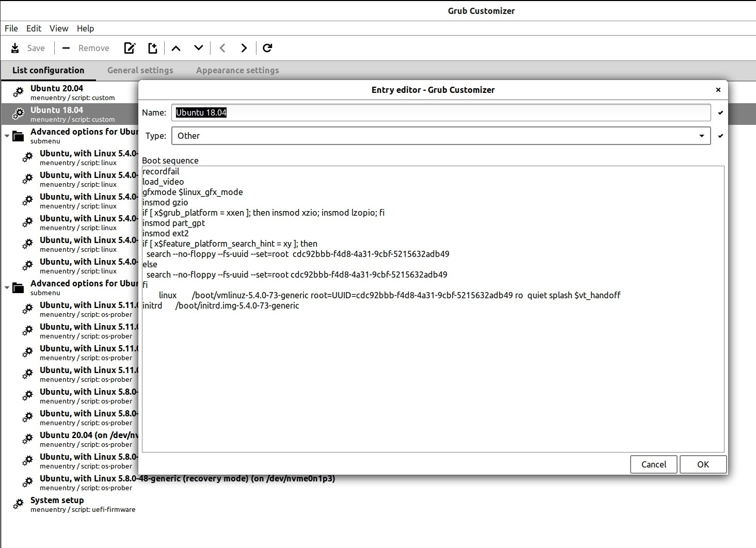The height and width of the screenshot is (548, 756).
Task: Click the line containing 'insmod xzio; insmod lzopio'
Action: pyautogui.click(x=264, y=213)
